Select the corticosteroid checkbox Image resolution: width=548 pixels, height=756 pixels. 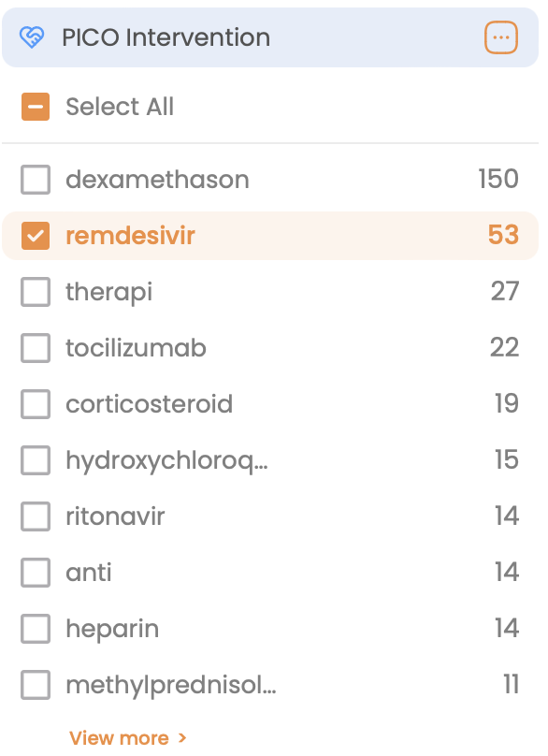click(x=36, y=404)
